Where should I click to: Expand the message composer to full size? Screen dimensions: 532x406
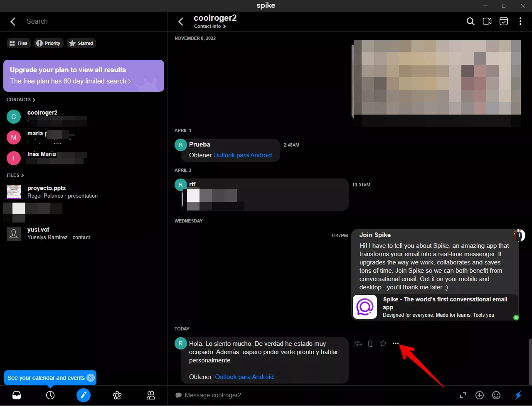(463, 395)
